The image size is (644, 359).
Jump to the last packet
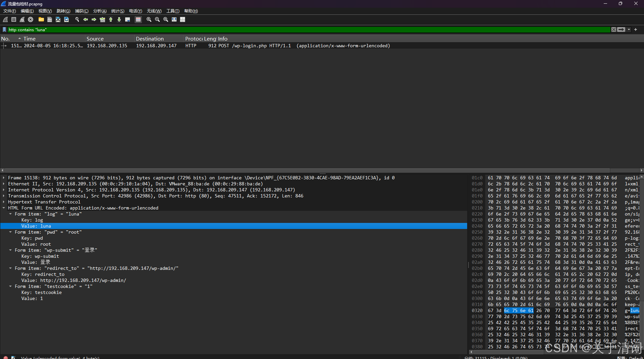point(119,20)
